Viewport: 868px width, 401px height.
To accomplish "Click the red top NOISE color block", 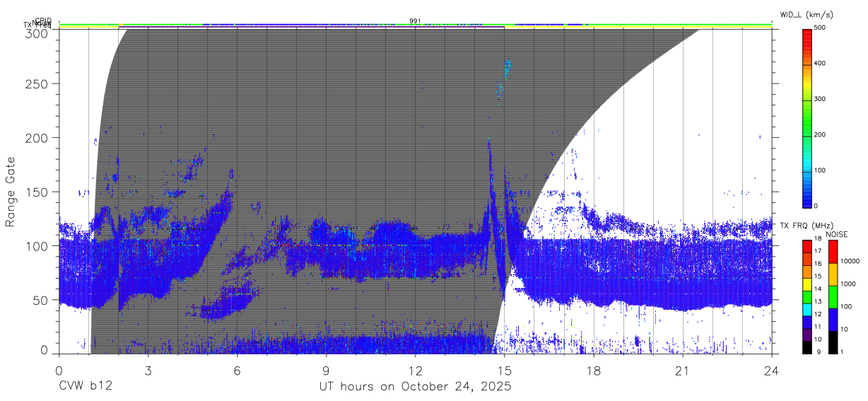I will point(833,251).
